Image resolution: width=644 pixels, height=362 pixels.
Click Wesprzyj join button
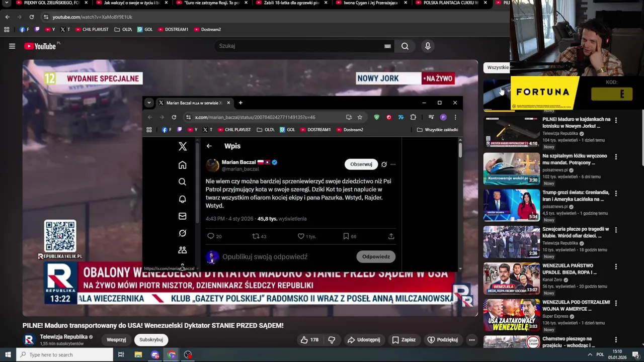(116, 340)
